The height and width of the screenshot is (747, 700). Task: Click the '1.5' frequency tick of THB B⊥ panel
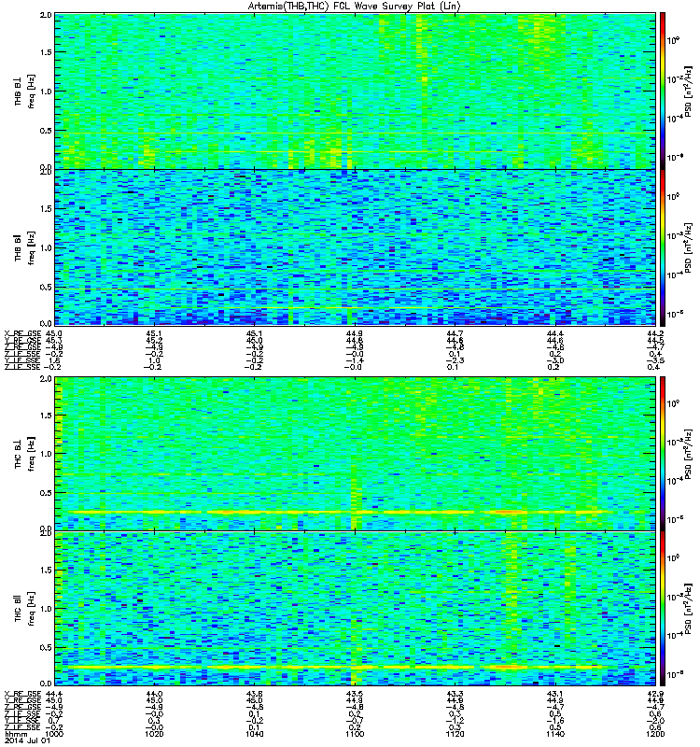46,52
